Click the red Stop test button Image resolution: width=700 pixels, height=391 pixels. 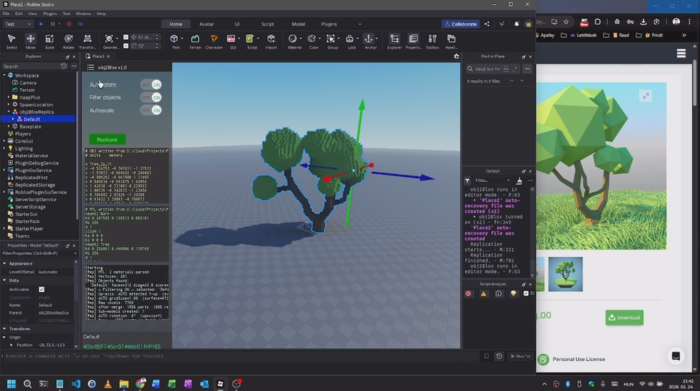[69, 24]
